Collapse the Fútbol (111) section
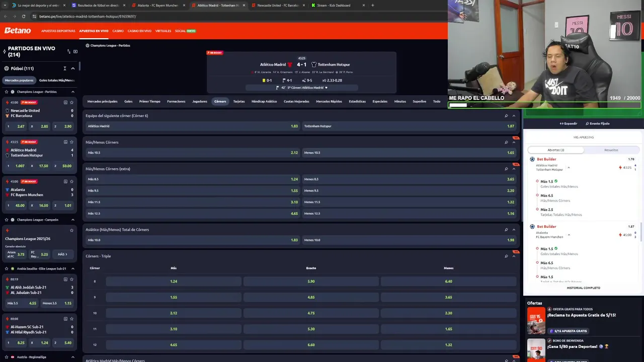This screenshot has width=644, height=362. pyautogui.click(x=72, y=68)
